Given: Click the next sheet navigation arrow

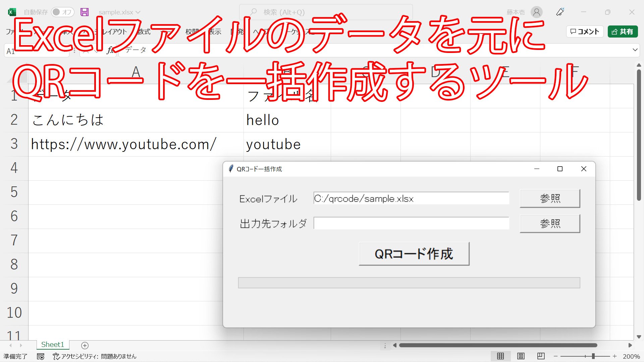Looking at the screenshot, I should 21,345.
